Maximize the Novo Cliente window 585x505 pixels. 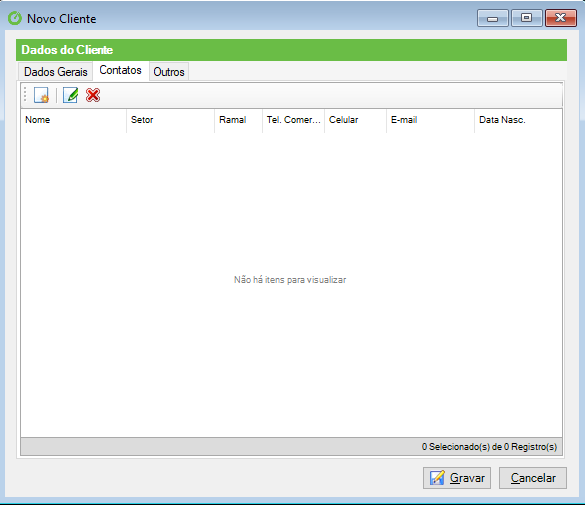point(526,18)
